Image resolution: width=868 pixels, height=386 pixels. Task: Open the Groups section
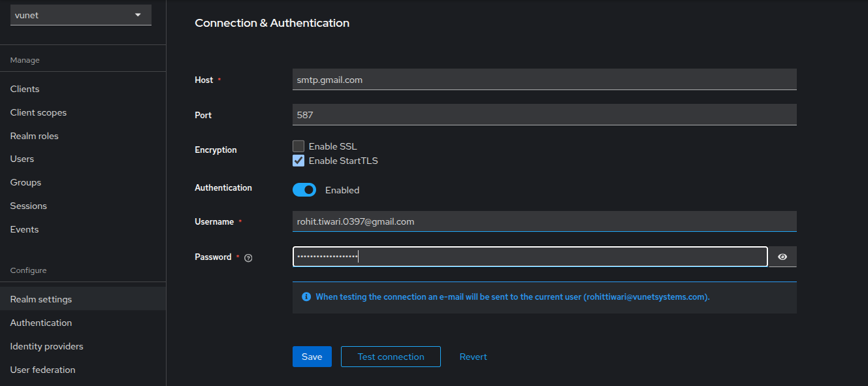click(x=25, y=182)
